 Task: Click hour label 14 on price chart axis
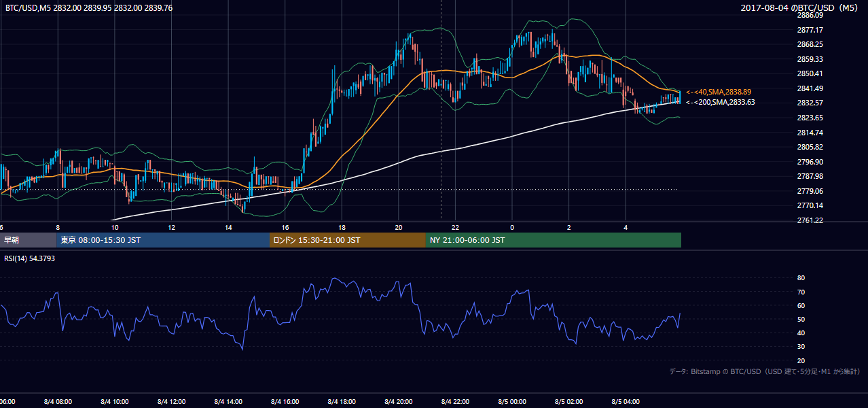point(228,227)
